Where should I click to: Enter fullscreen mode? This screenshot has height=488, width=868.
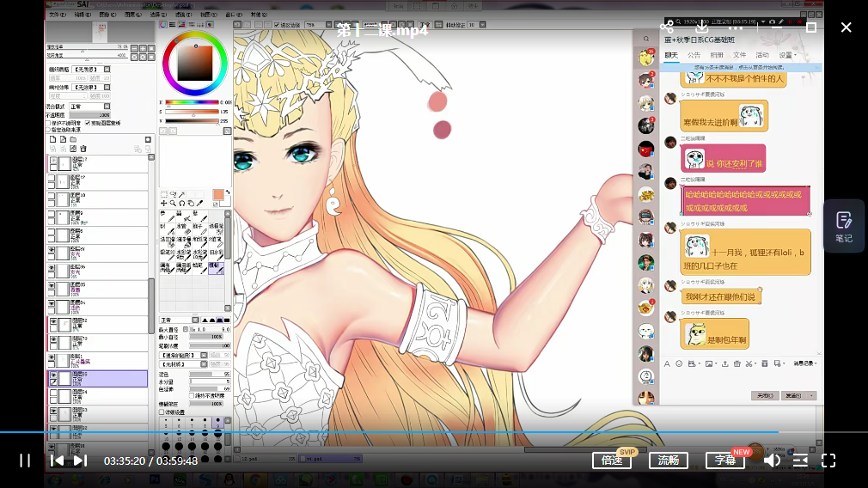(x=828, y=461)
